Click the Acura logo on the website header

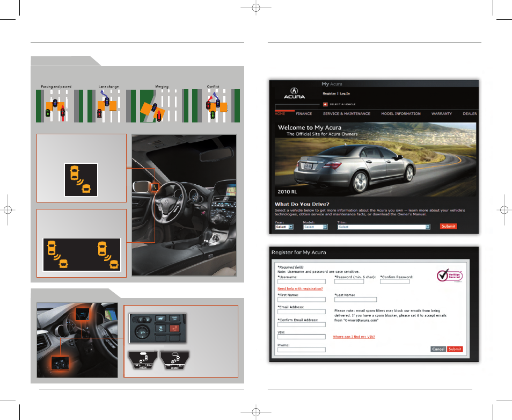tap(294, 93)
